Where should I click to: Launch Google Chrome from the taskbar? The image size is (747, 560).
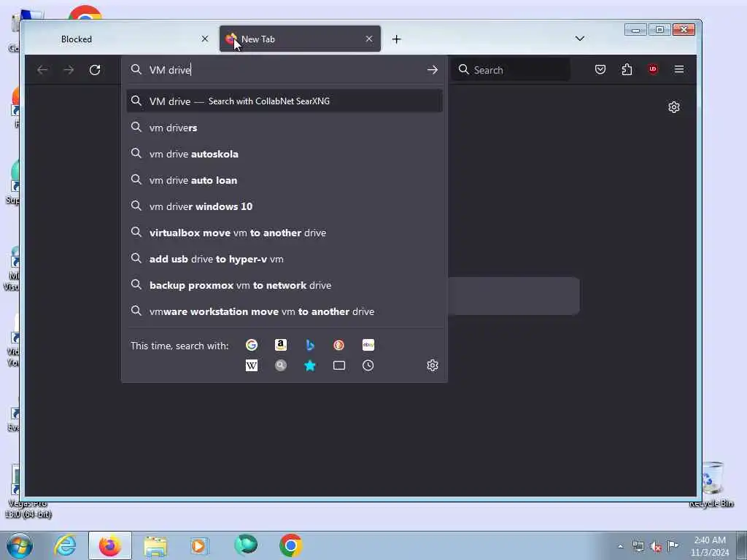[x=290, y=545]
